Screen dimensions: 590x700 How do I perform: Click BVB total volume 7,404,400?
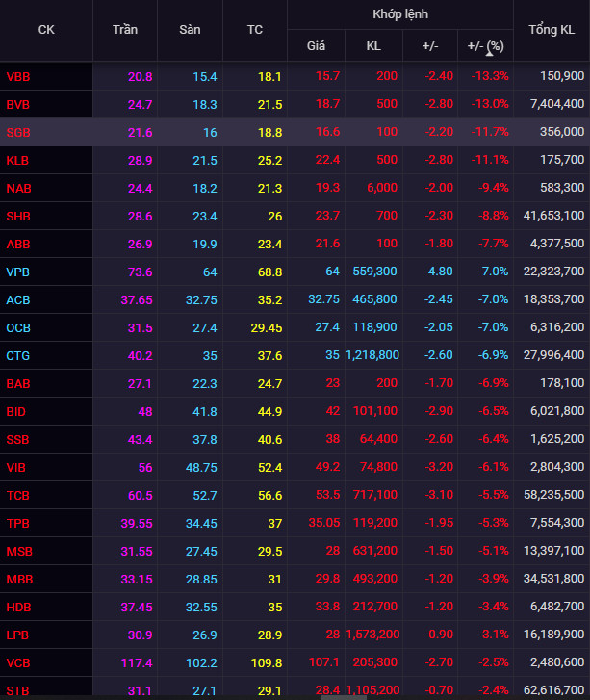tap(557, 104)
